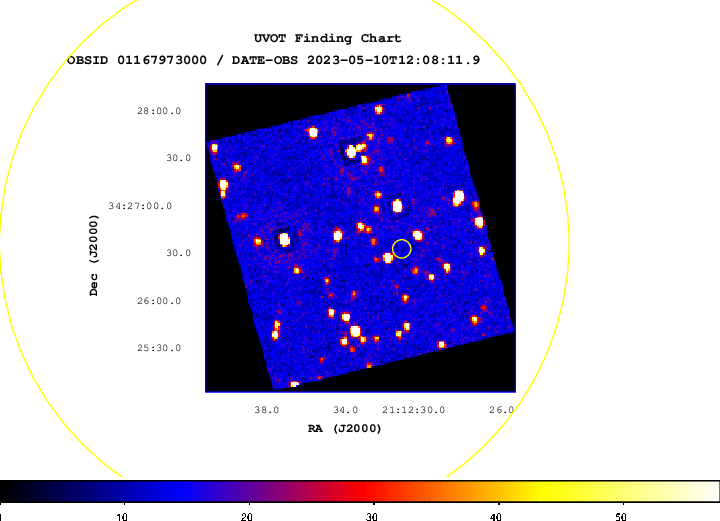Click the colorbar near value 50
Screen dimensions: 720x521
(622, 491)
